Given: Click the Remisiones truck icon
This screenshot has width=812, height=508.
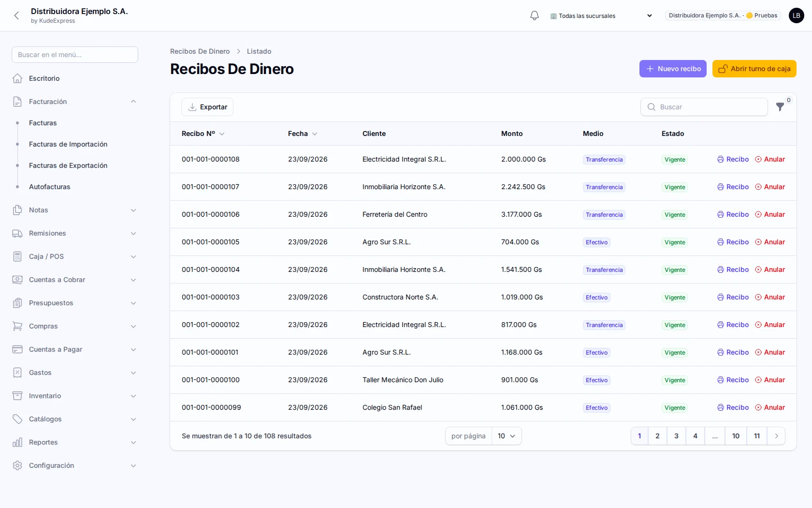Looking at the screenshot, I should (x=17, y=233).
